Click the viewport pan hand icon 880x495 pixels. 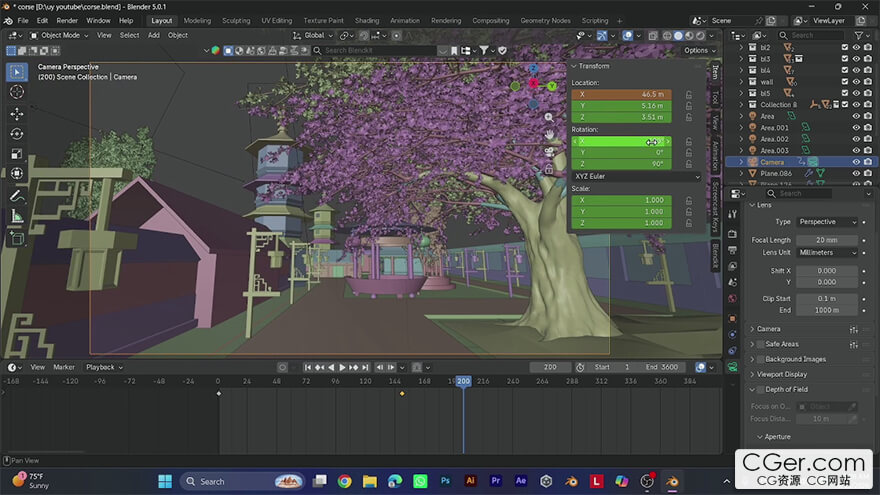[x=549, y=135]
